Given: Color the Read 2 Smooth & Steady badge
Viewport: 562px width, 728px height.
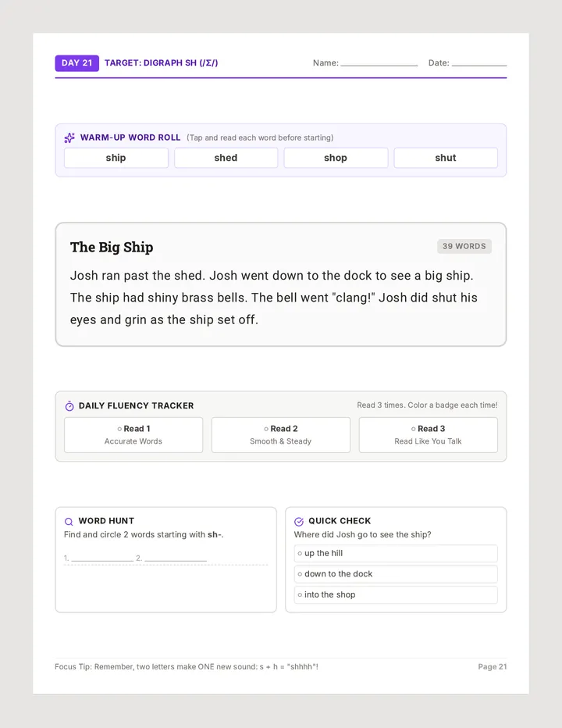Looking at the screenshot, I should [x=281, y=435].
